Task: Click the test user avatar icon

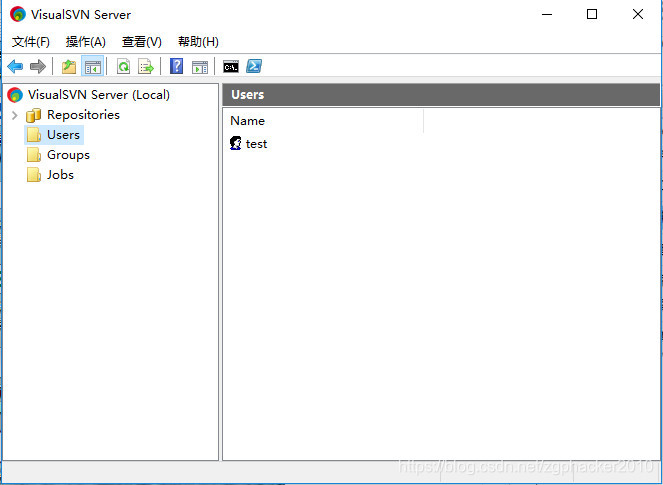Action: 236,143
